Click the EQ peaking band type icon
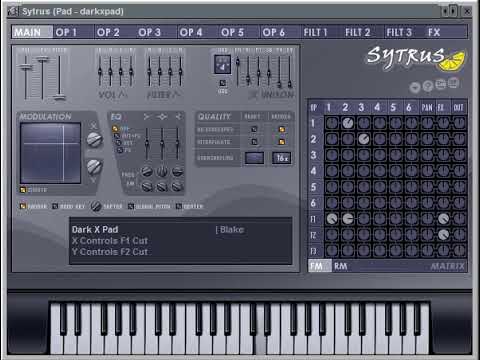This screenshot has width=480, height=360. (x=162, y=116)
